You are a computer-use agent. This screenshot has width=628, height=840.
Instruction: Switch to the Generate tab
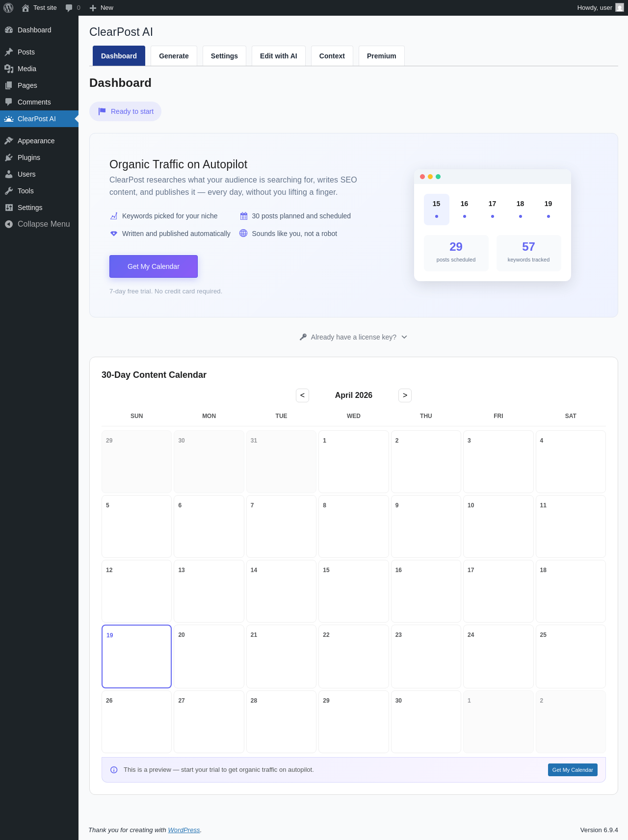[174, 56]
